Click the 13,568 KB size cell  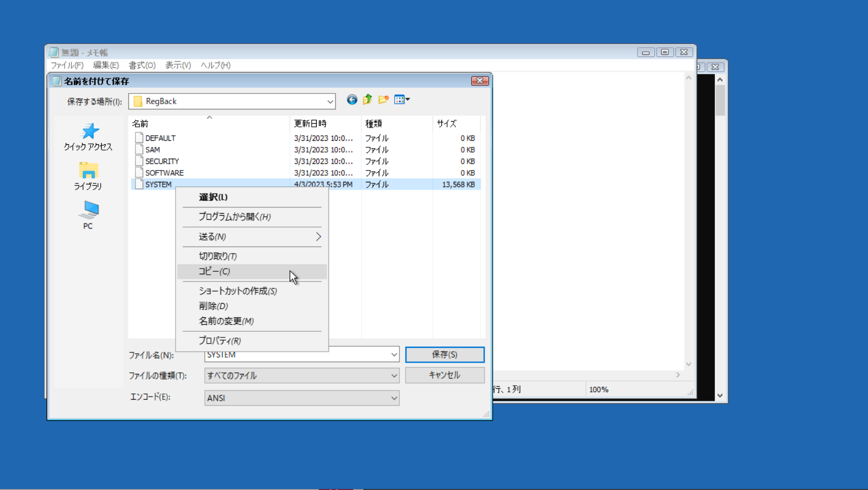pyautogui.click(x=458, y=184)
